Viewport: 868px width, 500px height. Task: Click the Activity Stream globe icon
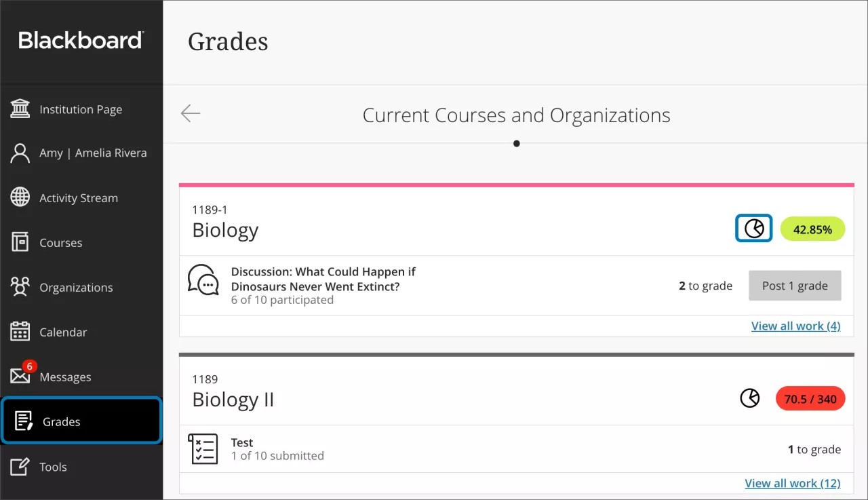(x=20, y=197)
